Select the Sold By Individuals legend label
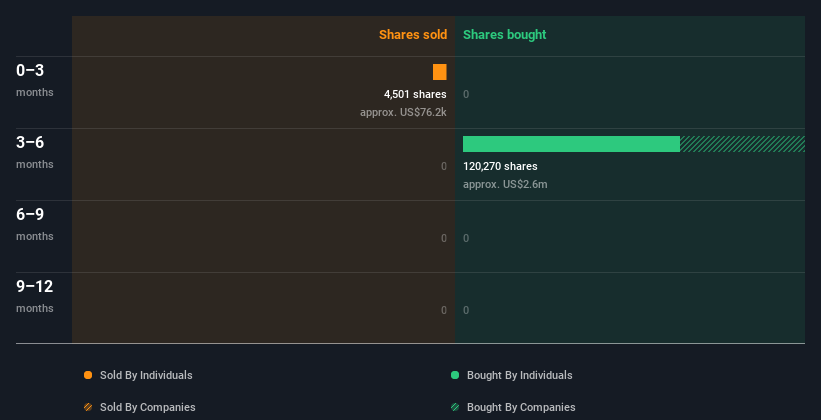821x420 pixels. tap(146, 375)
